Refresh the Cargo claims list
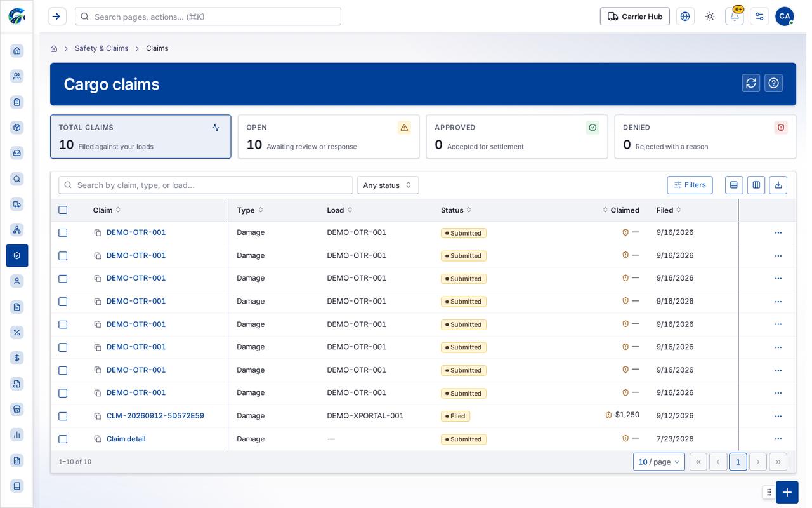812x508 pixels. coord(751,83)
